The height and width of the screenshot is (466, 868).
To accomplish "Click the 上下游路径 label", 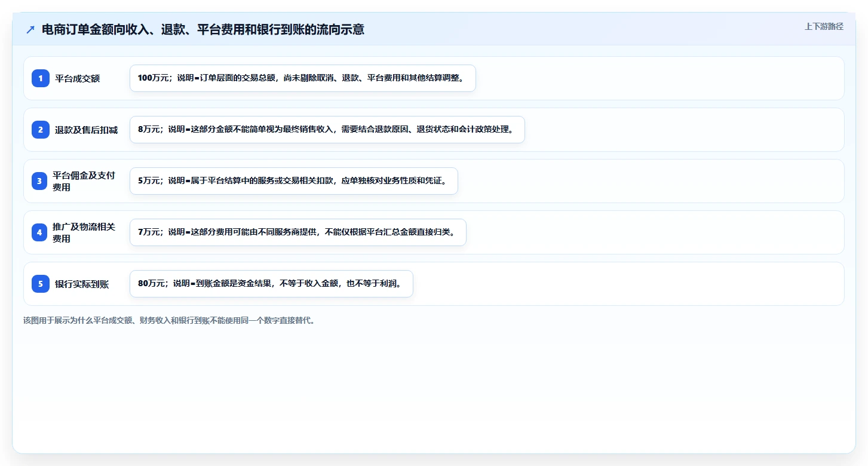I will coord(824,26).
